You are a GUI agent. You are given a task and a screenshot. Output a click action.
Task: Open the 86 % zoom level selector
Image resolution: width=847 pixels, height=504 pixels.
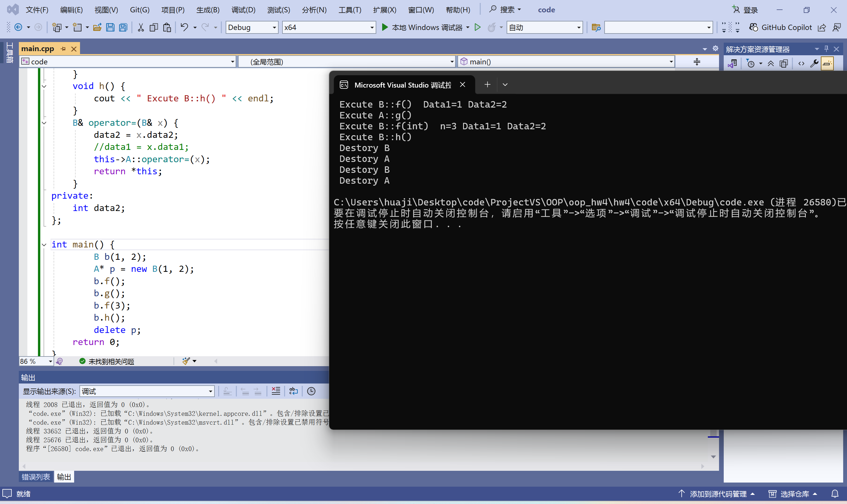[50, 361]
